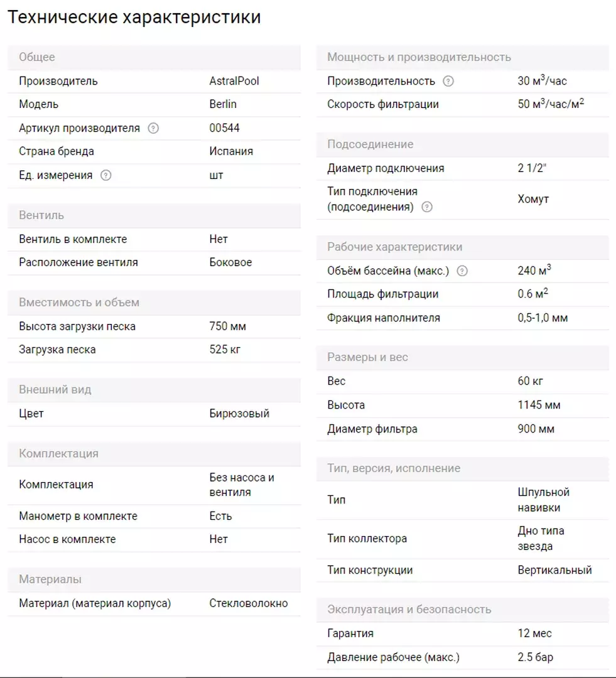Open the Производительность question mark tooltip

[448, 81]
